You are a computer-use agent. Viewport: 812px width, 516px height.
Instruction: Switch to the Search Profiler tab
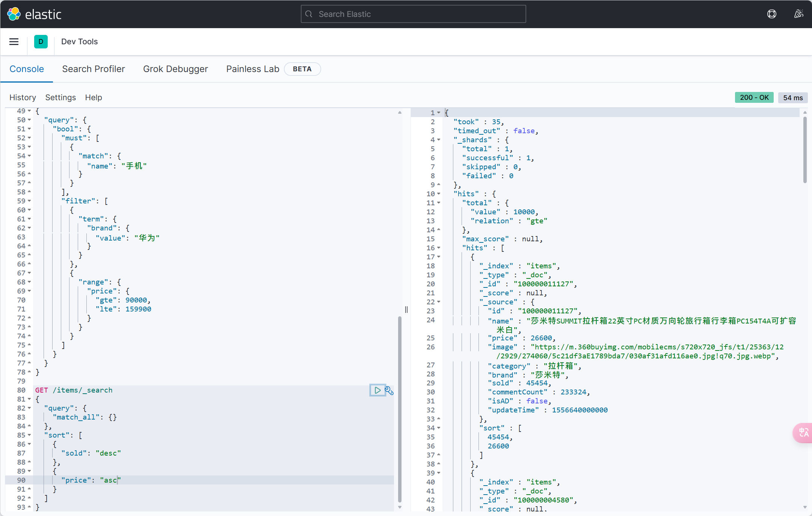(x=94, y=69)
